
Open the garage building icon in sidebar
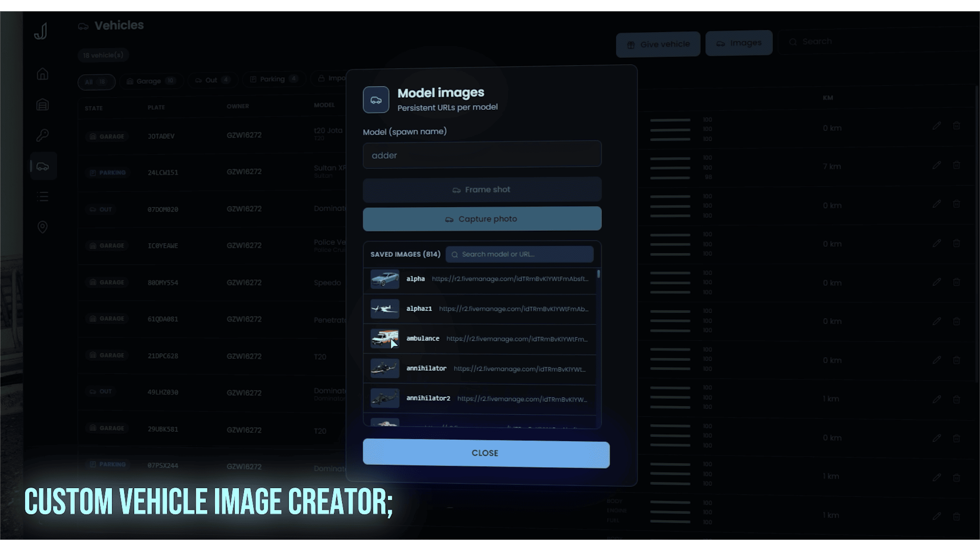click(42, 104)
